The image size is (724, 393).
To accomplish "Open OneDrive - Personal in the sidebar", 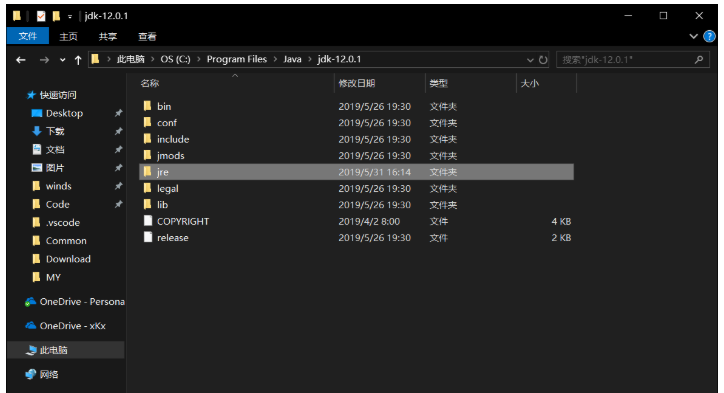I will click(x=82, y=302).
